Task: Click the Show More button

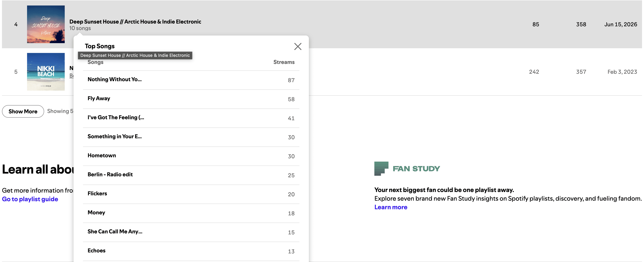Action: click(23, 111)
